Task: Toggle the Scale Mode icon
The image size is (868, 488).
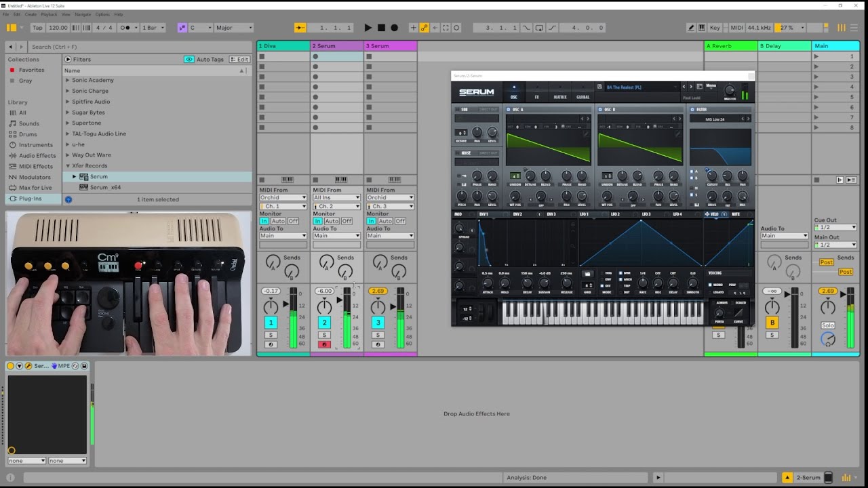Action: coord(182,28)
